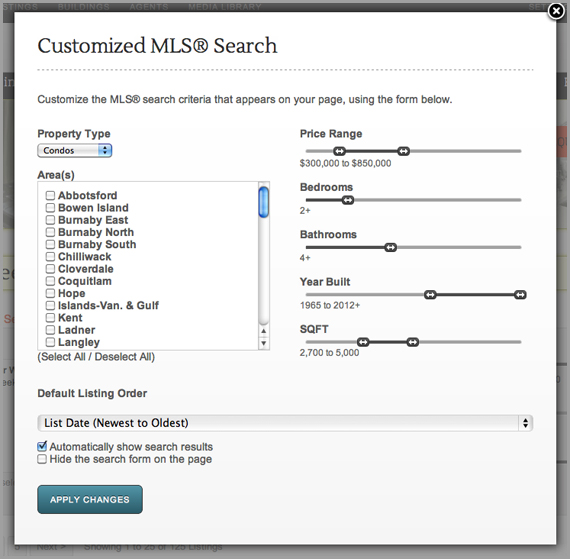This screenshot has width=570, height=559.
Task: Click the Year Built minimum handle
Action: coord(430,295)
